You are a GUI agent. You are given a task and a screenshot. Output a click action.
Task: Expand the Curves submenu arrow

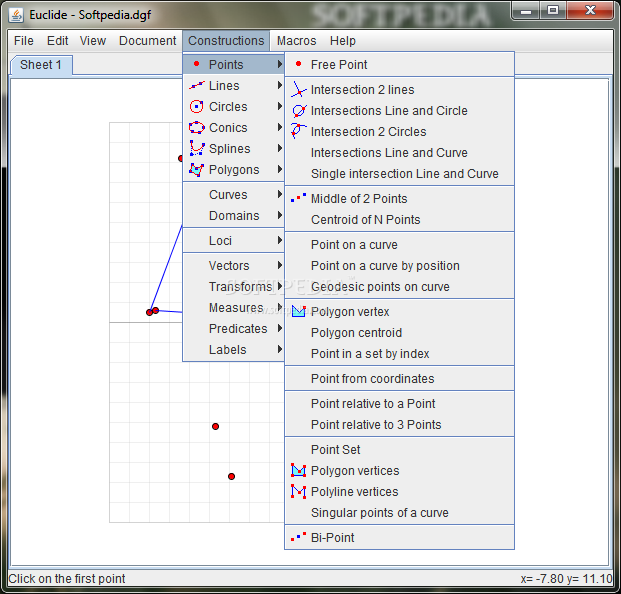[280, 194]
